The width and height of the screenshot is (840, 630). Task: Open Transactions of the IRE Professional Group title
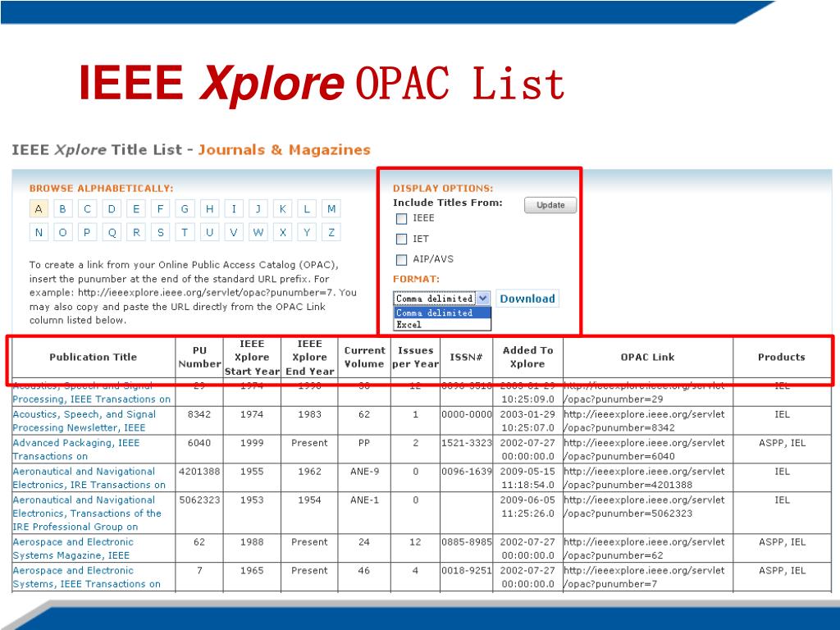coord(87,514)
